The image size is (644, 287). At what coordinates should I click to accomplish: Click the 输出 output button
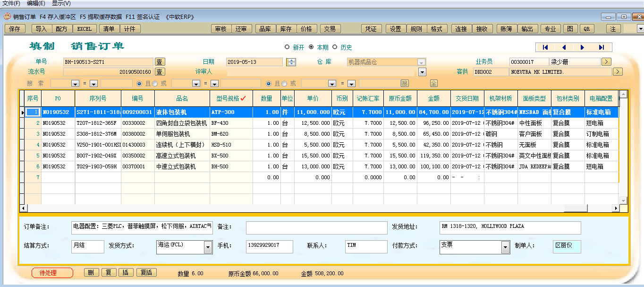click(x=527, y=29)
